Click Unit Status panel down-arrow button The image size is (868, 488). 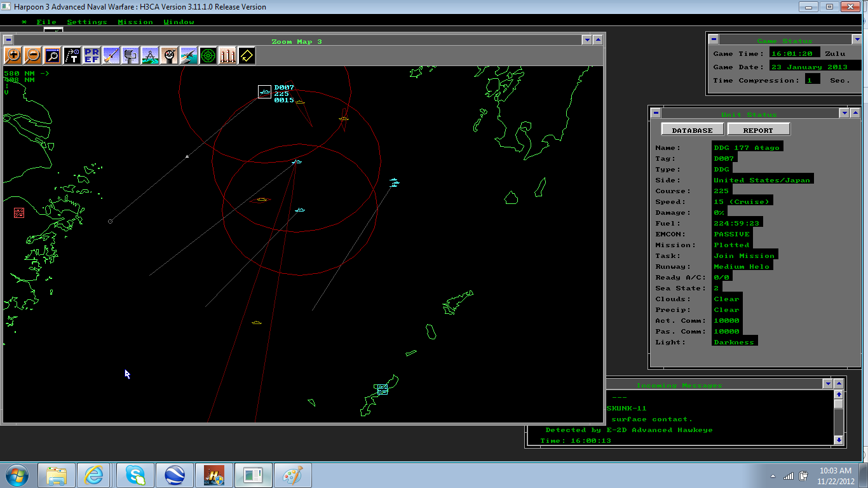844,113
